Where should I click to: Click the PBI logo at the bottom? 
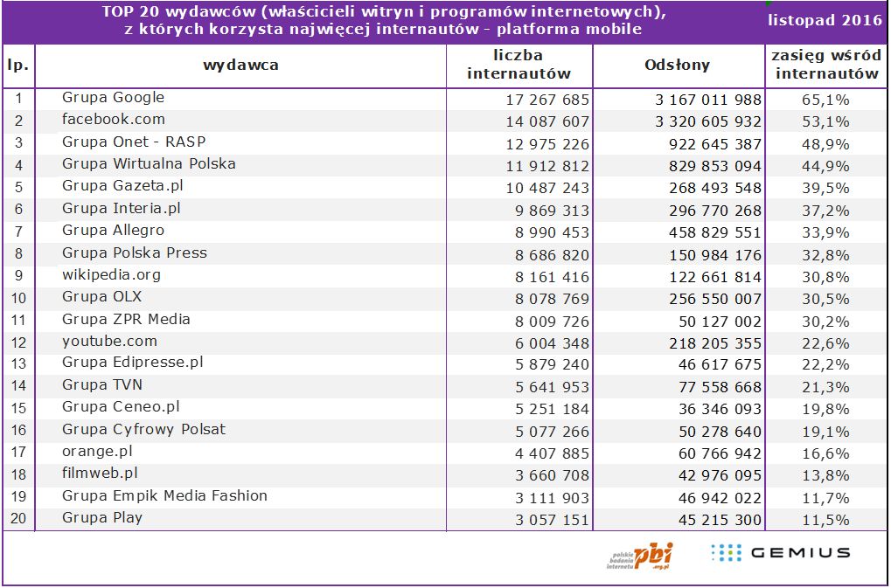pyautogui.click(x=640, y=556)
